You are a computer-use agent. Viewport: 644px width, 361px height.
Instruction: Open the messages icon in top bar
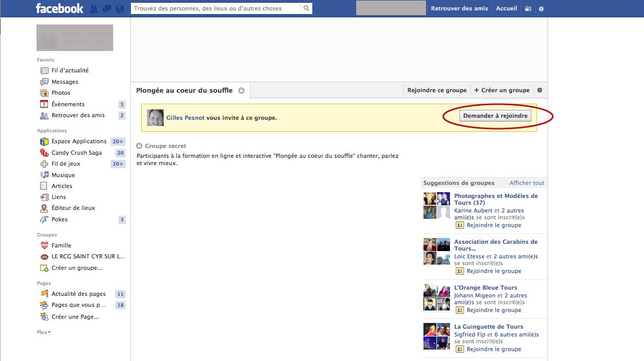(x=107, y=9)
